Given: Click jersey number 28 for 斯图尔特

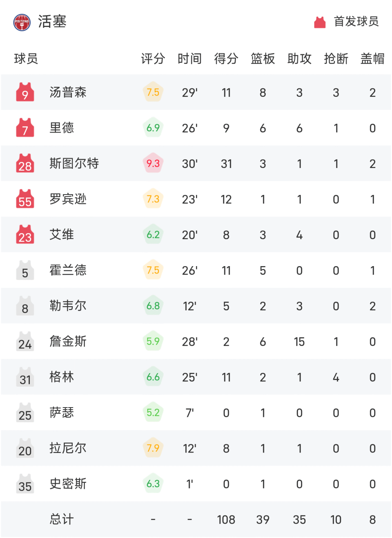Looking at the screenshot, I should 25,164.
